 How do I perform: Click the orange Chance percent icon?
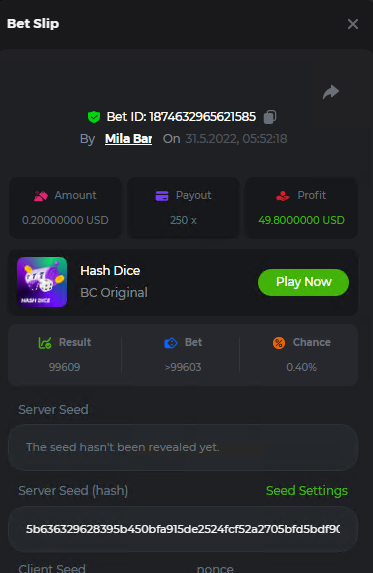click(x=279, y=343)
